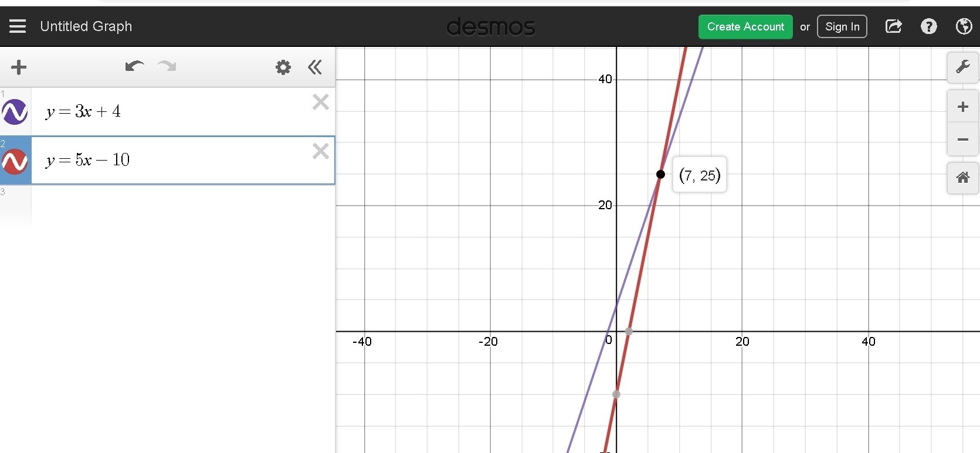This screenshot has width=980, height=453.
Task: Toggle visibility of y=3x+4 graph
Action: tap(15, 111)
